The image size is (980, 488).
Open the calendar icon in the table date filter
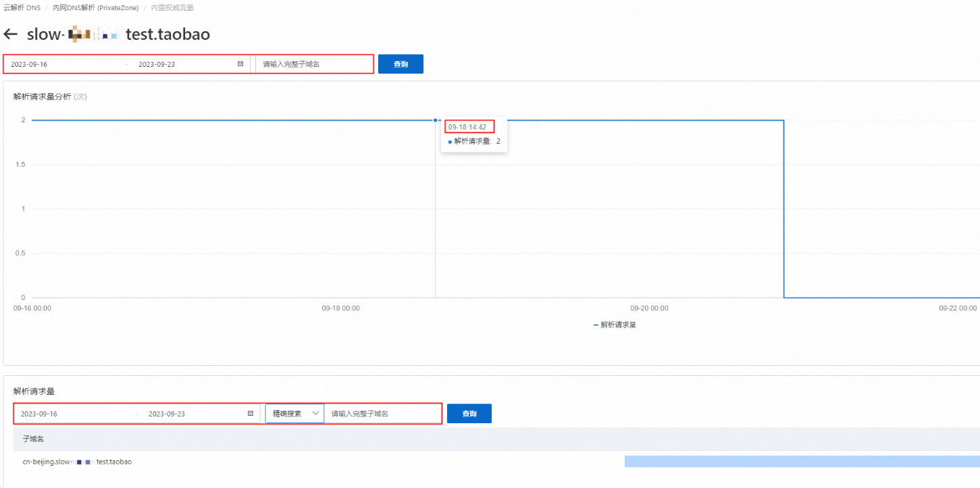[251, 414]
